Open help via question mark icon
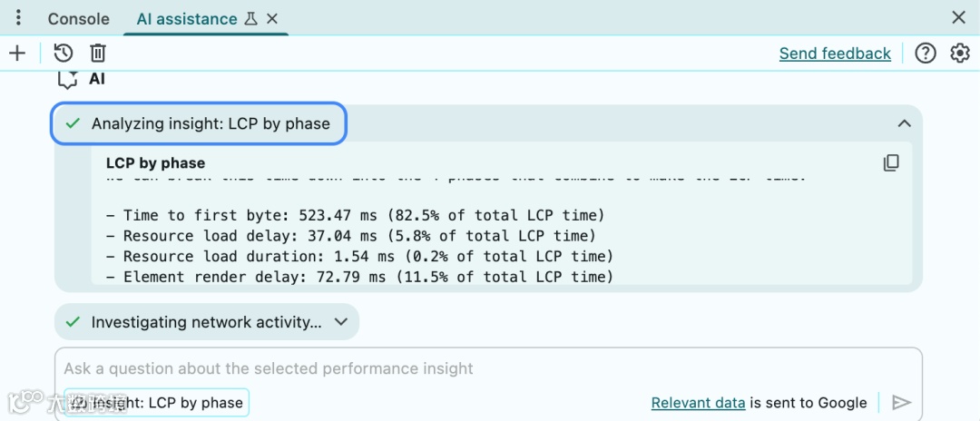Screen dimensions: 980x421 click(926, 54)
